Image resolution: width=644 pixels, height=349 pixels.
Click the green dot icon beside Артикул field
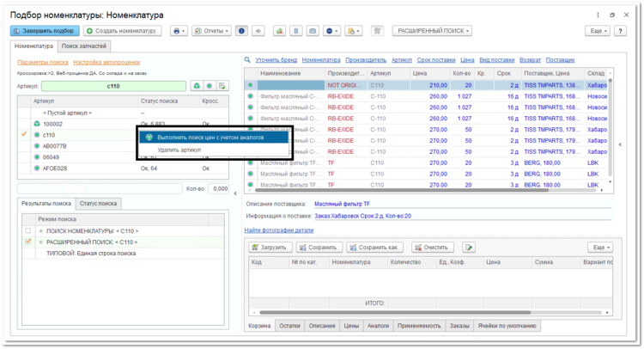pos(210,86)
